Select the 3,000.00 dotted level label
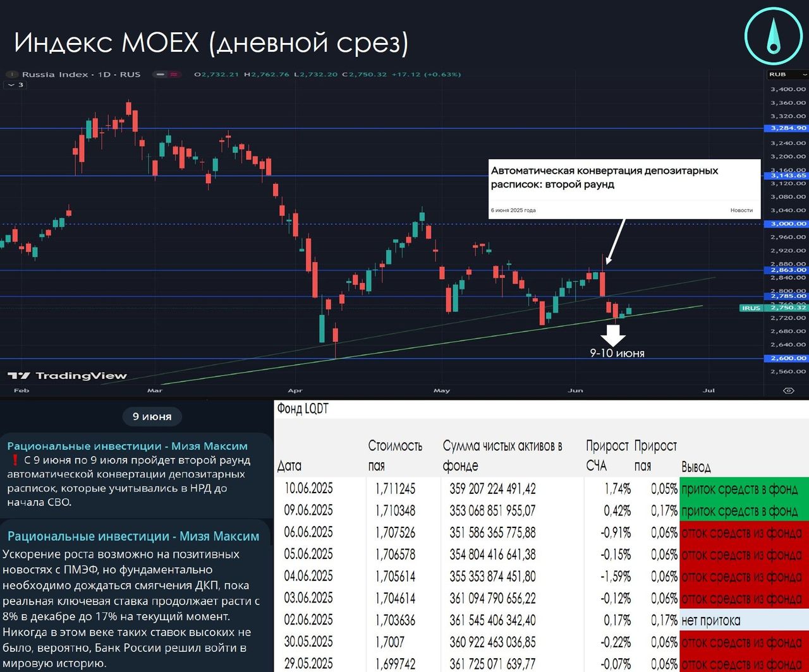 (787, 224)
